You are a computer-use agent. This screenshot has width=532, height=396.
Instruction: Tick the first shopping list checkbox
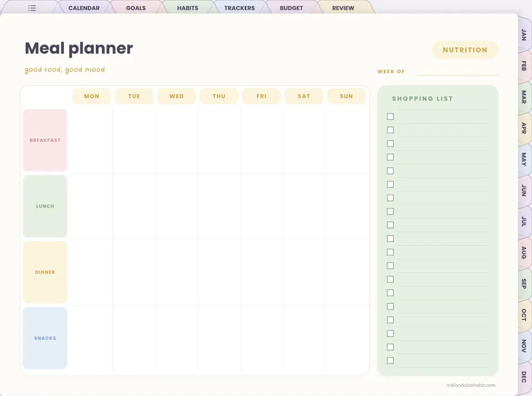coord(391,117)
